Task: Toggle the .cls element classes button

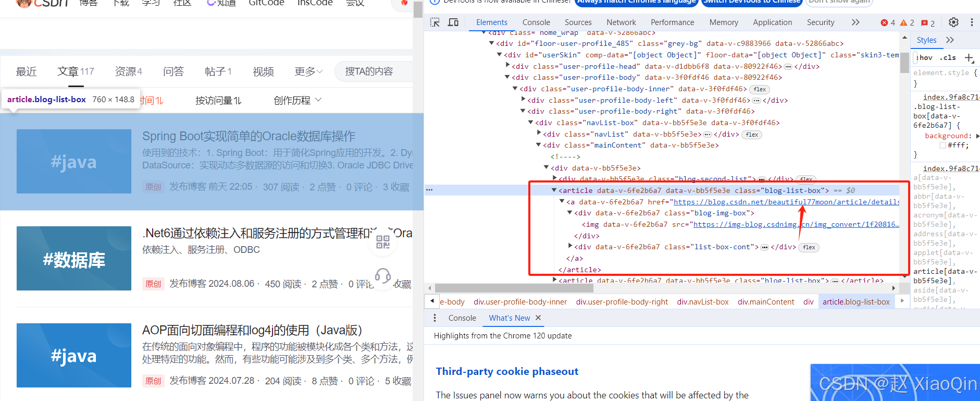Action: [x=948, y=58]
